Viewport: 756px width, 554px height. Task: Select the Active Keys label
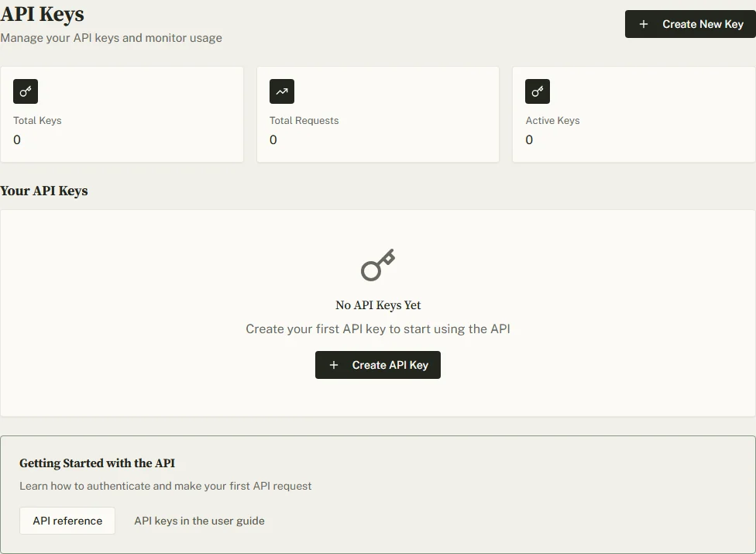[552, 121]
